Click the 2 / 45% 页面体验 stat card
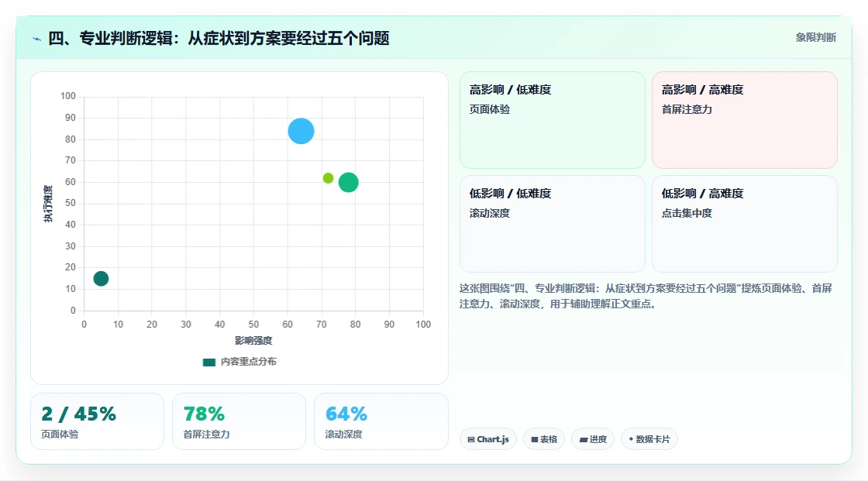Image resolution: width=868 pixels, height=481 pixels. [98, 421]
